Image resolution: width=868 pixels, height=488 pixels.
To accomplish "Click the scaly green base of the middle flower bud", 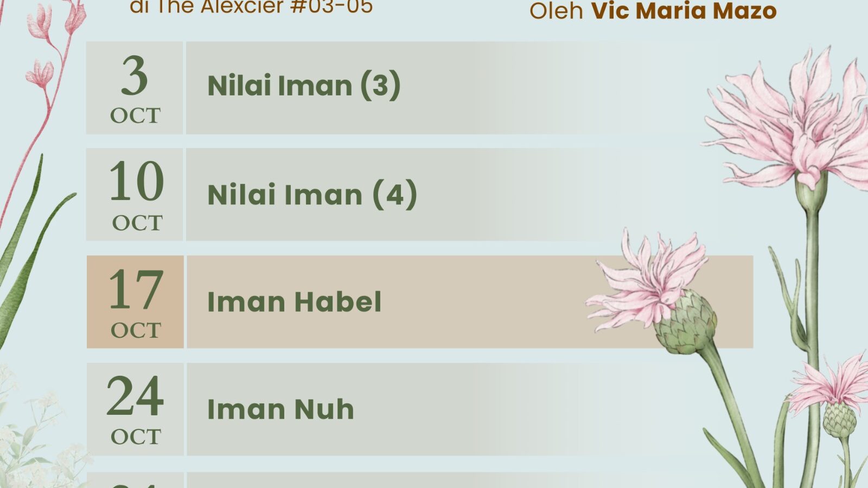I will pos(686,325).
